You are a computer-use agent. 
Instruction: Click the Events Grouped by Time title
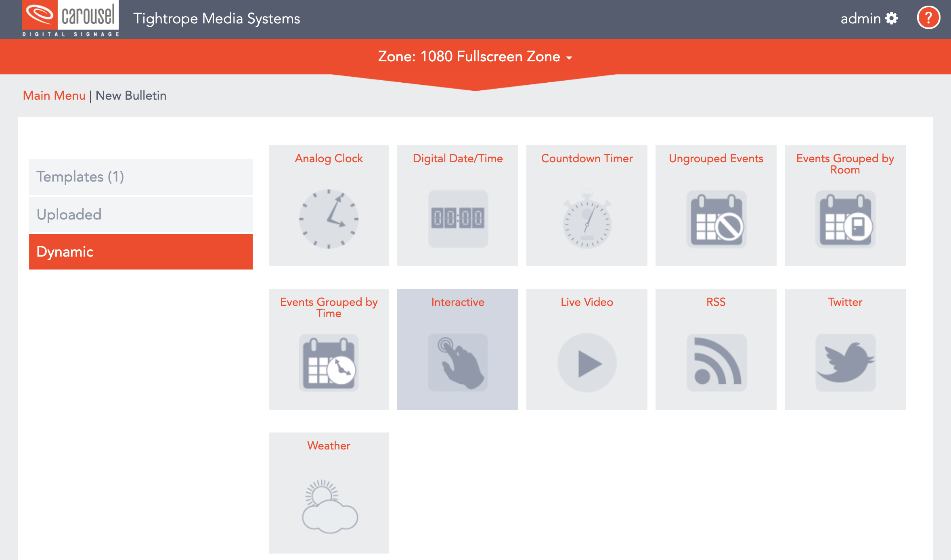click(x=329, y=307)
